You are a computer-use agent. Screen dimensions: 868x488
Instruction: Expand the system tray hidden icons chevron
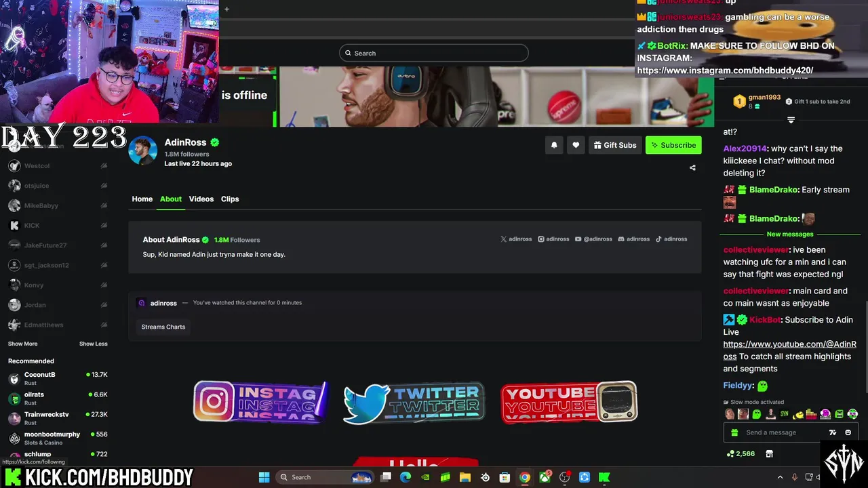[780, 477]
